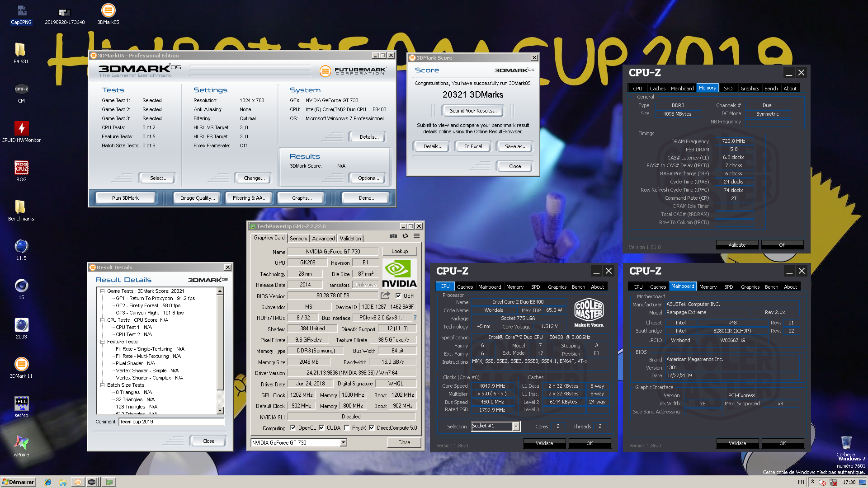Viewport: 868px width, 488px height.
Task: Launch 3DMark 11 desktop shortcut
Action: (x=21, y=368)
